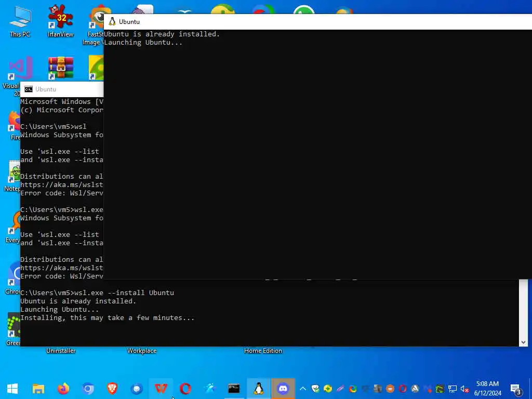The width and height of the screenshot is (532, 399).
Task: Click 'Microsoft Windows' header line in console
Action: (x=62, y=101)
